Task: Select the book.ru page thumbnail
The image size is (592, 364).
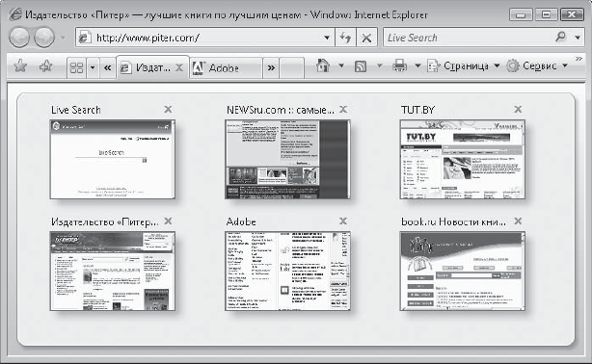Action: 463,271
